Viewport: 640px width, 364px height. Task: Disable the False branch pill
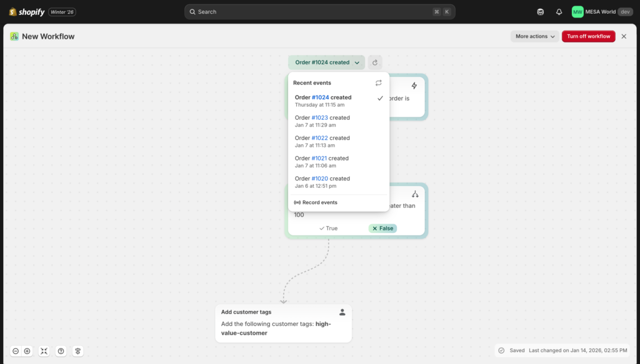pos(382,228)
